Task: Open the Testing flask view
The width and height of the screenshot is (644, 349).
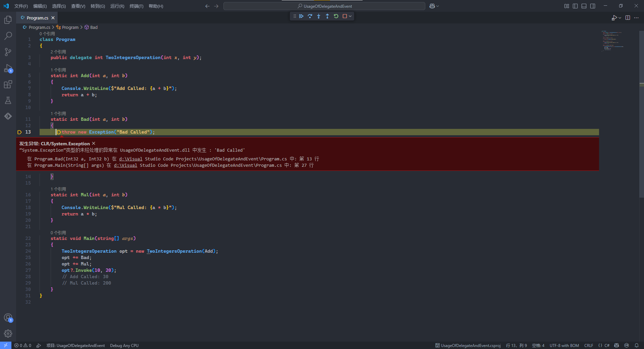Action: pyautogui.click(x=8, y=100)
